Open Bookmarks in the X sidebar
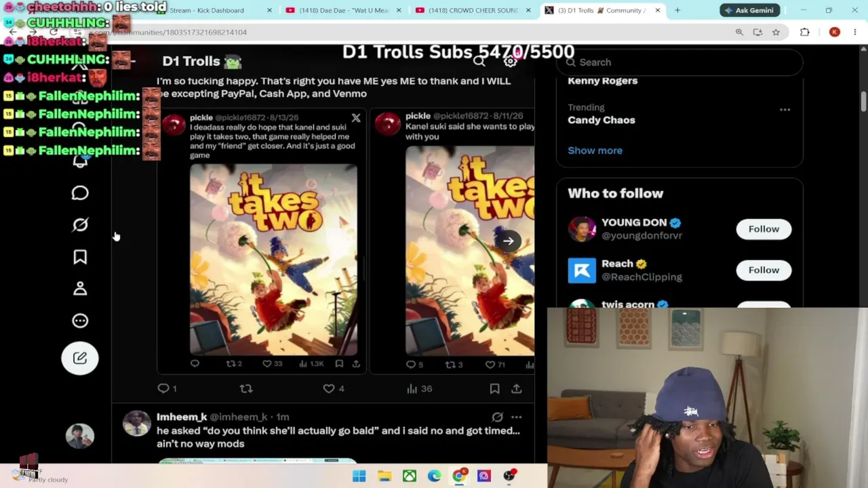Viewport: 868px width, 488px height. [x=80, y=257]
